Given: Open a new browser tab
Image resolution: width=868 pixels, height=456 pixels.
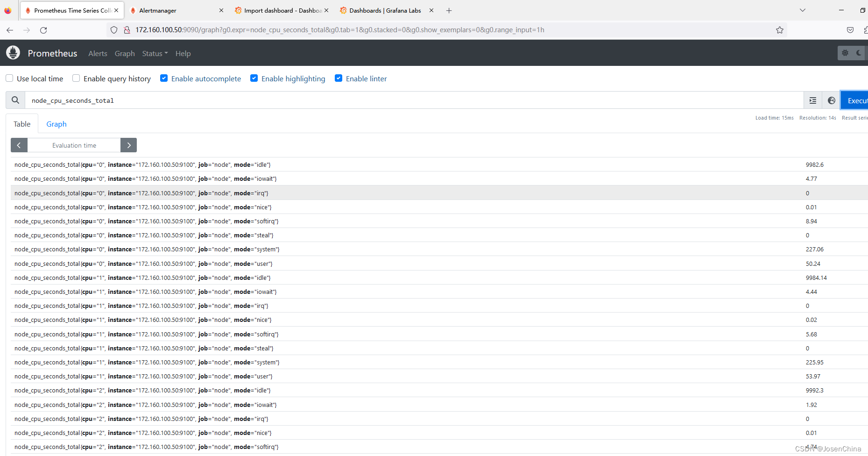Looking at the screenshot, I should (x=449, y=10).
